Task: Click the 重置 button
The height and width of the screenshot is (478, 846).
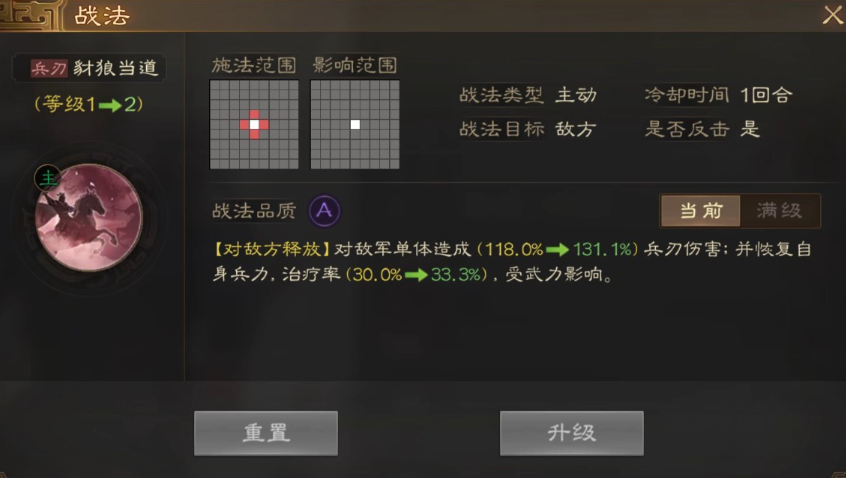Action: [x=266, y=433]
